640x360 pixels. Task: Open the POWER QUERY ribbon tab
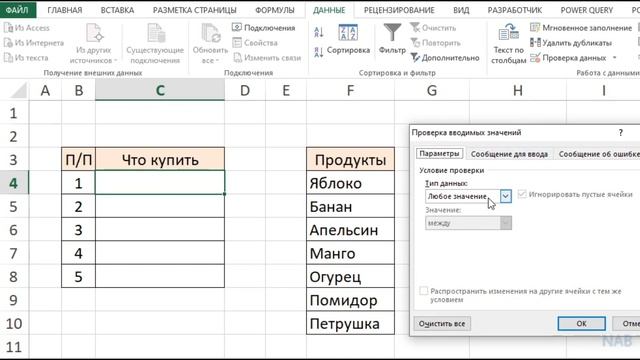tap(587, 10)
